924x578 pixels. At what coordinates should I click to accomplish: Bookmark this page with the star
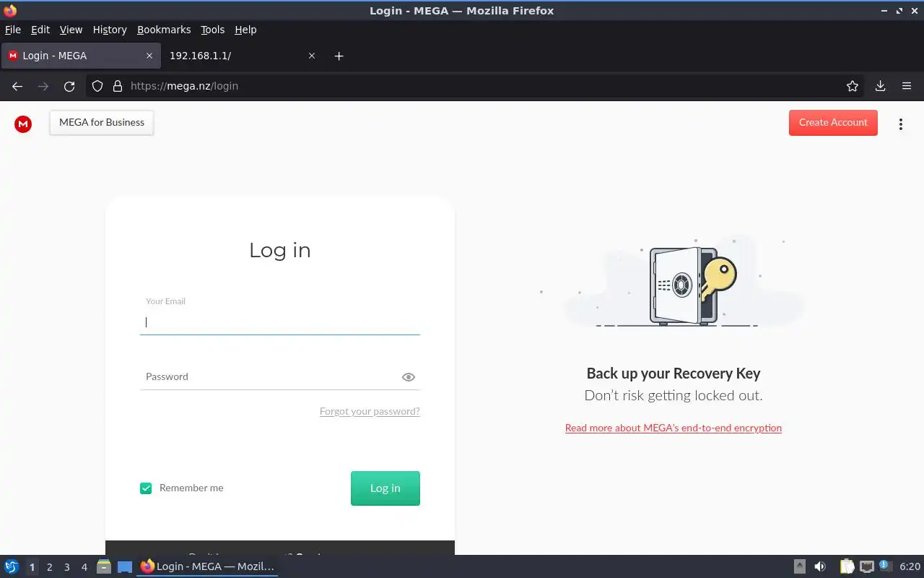tap(853, 86)
